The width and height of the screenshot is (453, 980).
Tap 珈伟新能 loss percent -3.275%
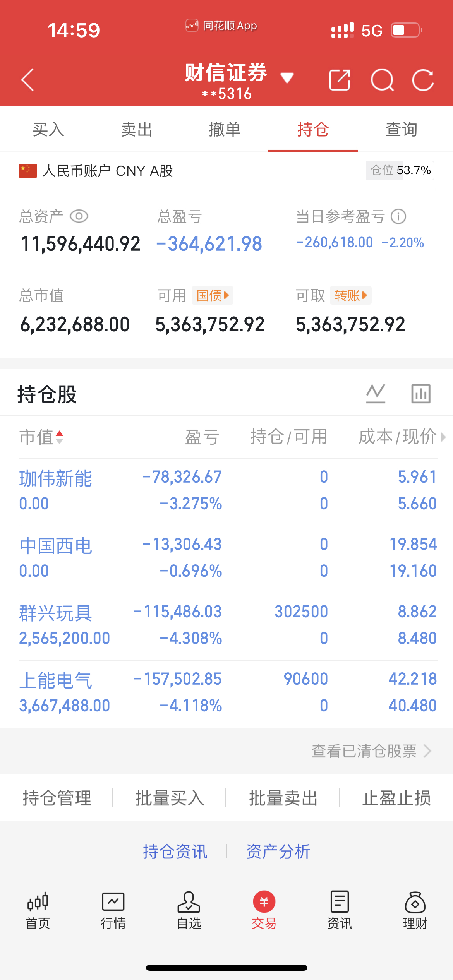click(191, 504)
